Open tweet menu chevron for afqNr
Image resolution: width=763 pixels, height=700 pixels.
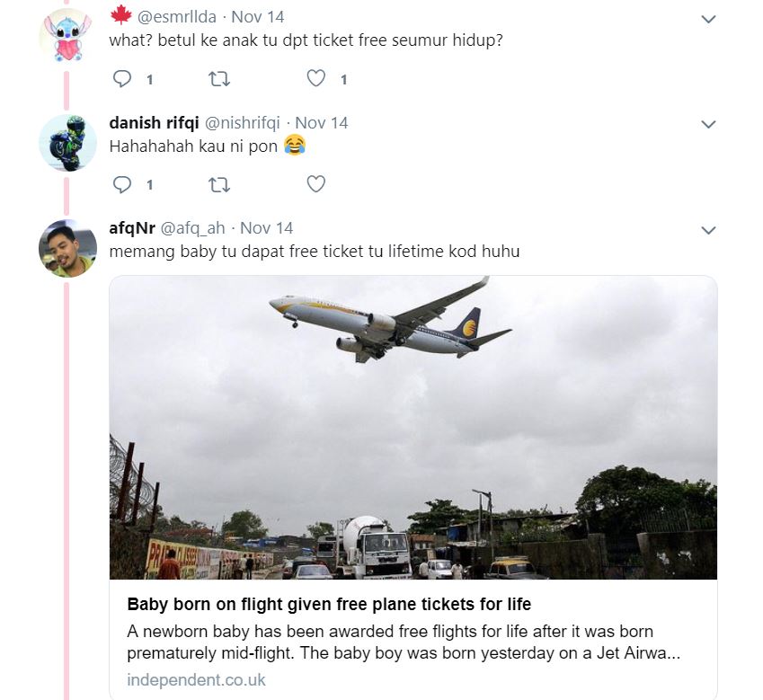(708, 230)
